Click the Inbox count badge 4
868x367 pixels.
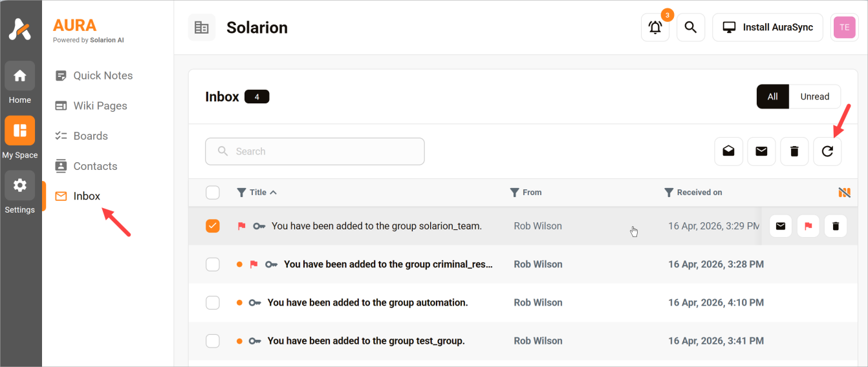[257, 97]
